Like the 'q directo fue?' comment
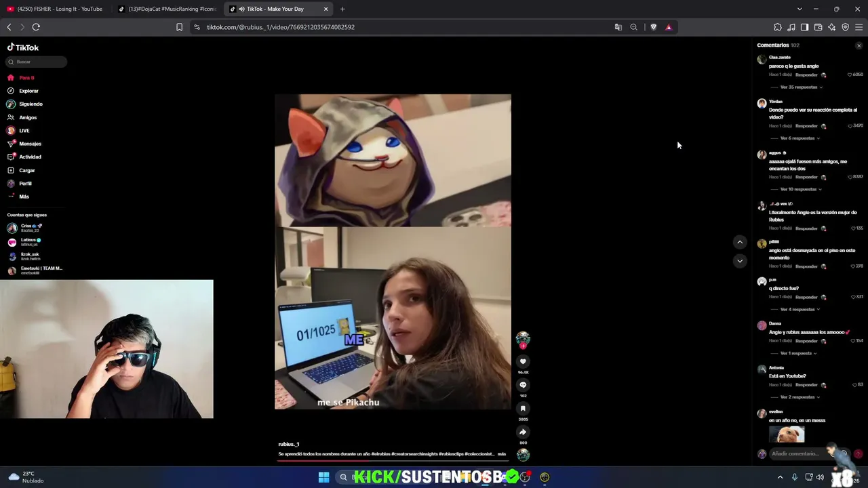Screen dimensions: 868x488 click(852, 297)
